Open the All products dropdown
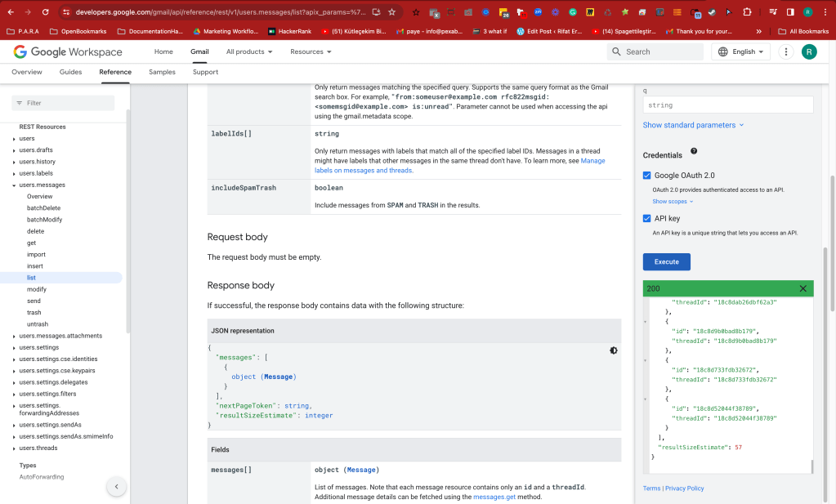The width and height of the screenshot is (836, 504). (249, 51)
